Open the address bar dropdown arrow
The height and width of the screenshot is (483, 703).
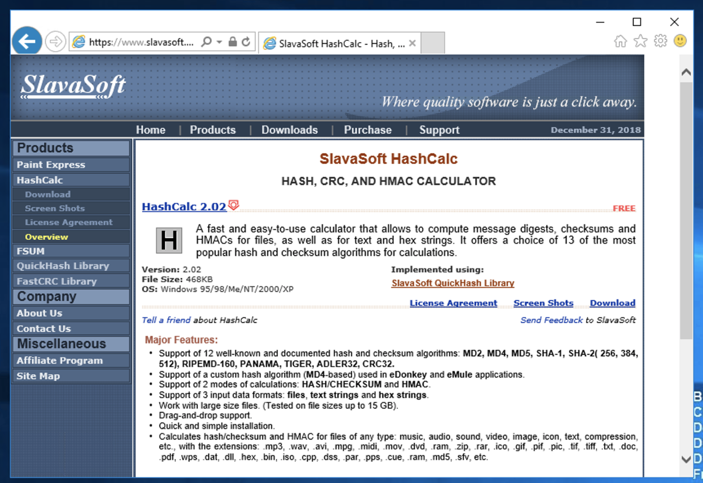pos(219,42)
